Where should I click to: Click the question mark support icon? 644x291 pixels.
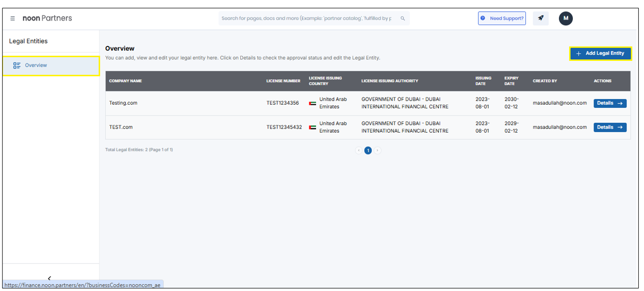click(x=483, y=18)
